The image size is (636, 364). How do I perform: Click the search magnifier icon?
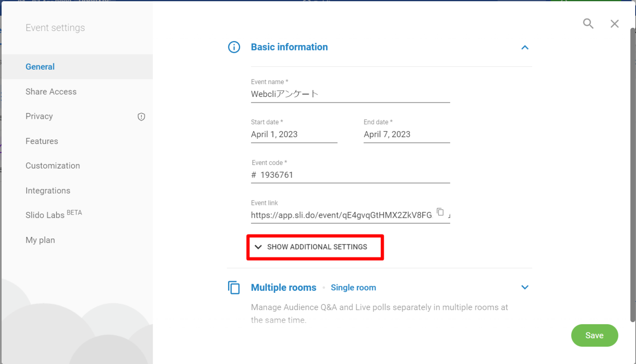pos(588,24)
